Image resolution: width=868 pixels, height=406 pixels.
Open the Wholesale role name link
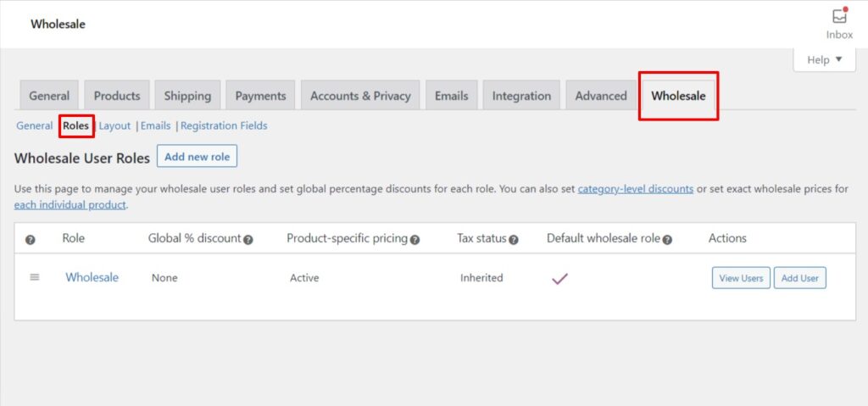(92, 277)
